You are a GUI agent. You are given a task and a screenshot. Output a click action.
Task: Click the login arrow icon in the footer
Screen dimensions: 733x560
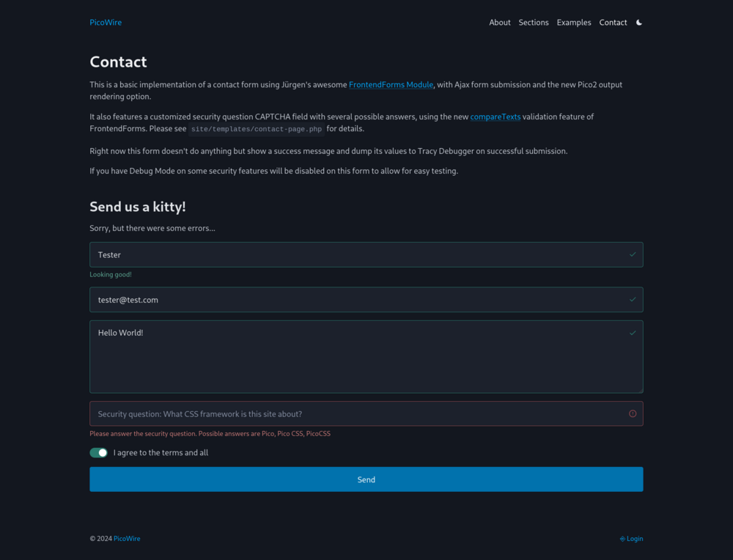point(622,538)
